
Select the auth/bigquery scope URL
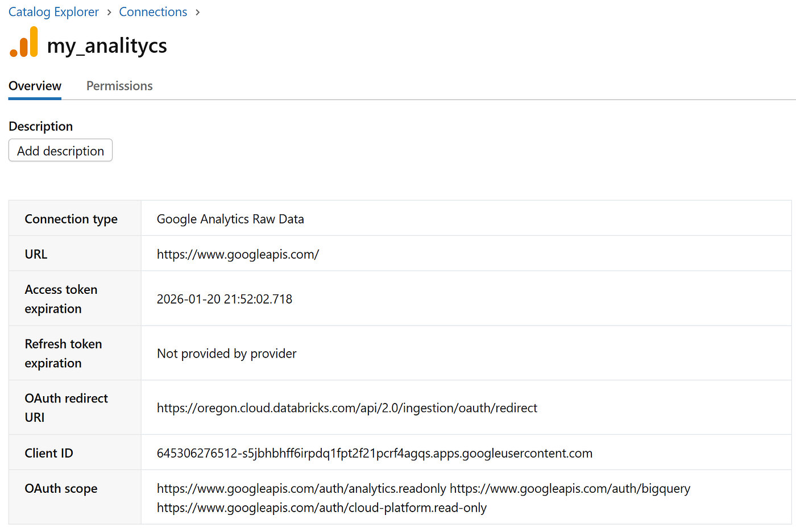coord(570,488)
